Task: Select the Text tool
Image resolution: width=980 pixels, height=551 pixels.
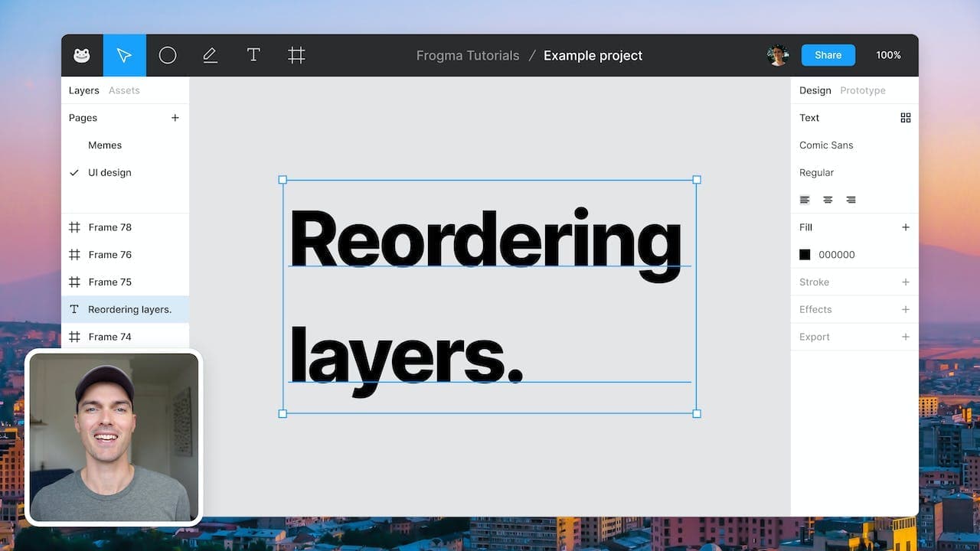Action: [253, 55]
